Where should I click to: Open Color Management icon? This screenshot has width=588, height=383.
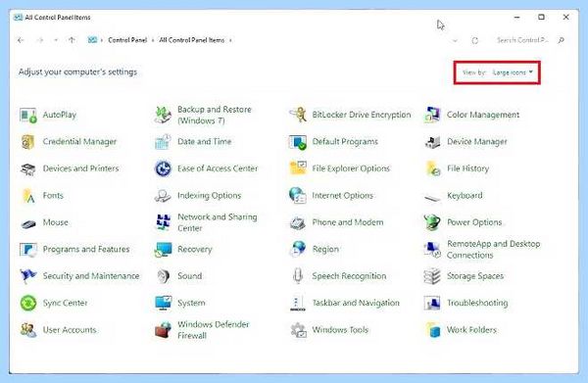[432, 115]
